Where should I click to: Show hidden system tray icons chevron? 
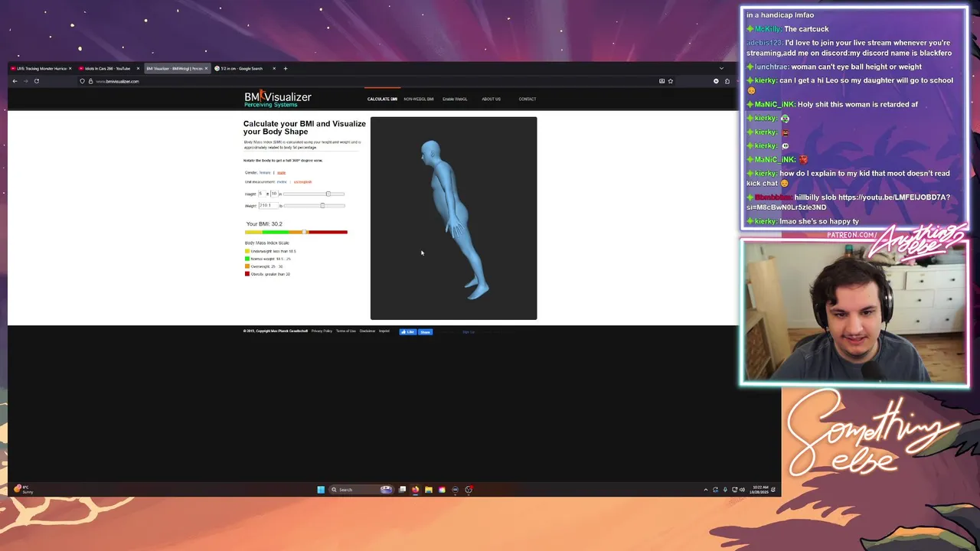click(x=706, y=490)
